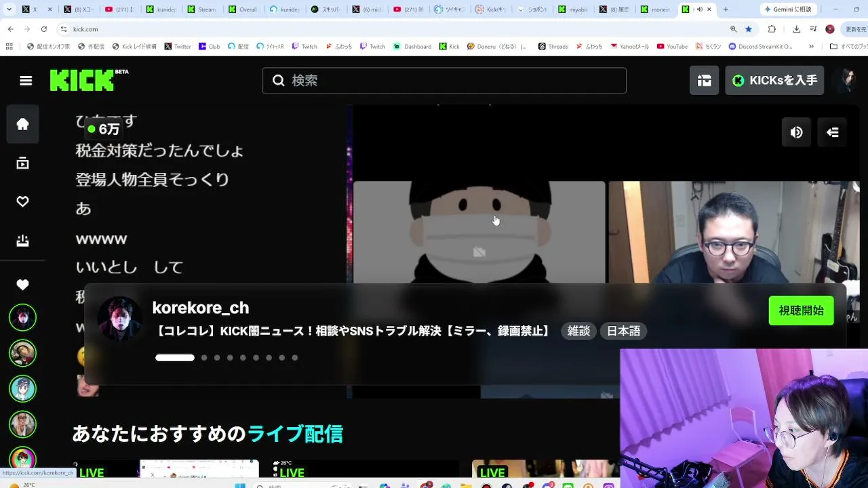The height and width of the screenshot is (488, 868).
Task: Collapse the featured stream chat panel
Action: (832, 132)
